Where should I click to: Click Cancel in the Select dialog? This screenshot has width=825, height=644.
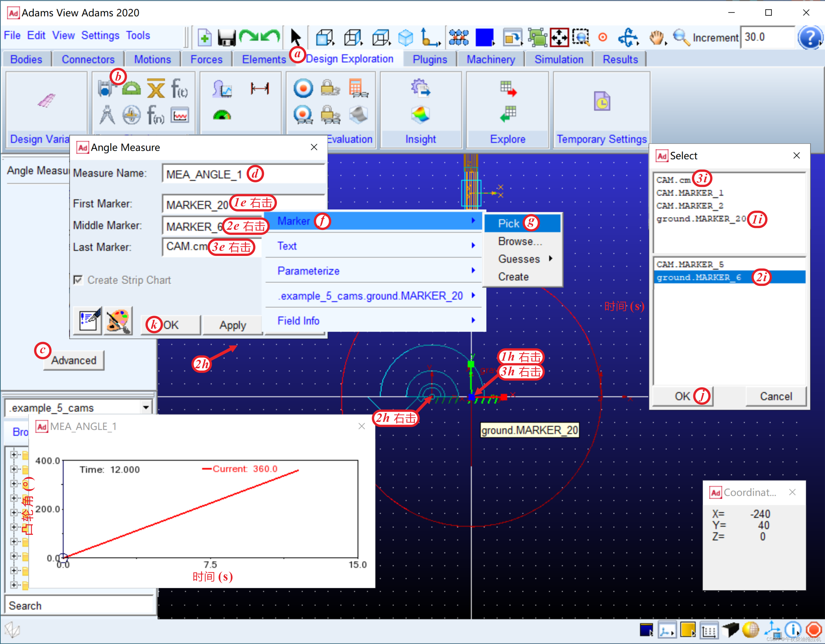pyautogui.click(x=776, y=396)
